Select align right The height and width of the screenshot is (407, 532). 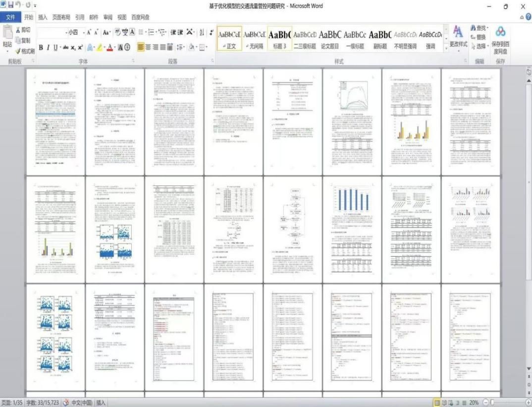pyautogui.click(x=156, y=47)
